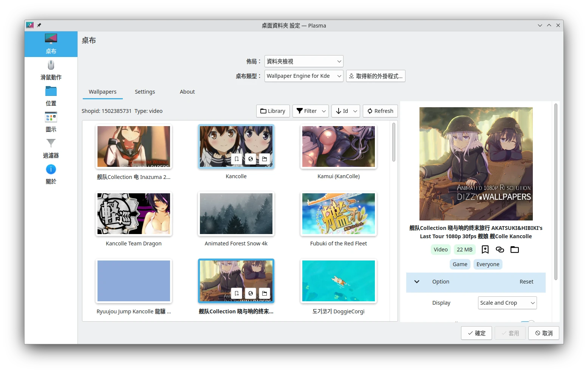
Task: Click the large wallpaper preview image
Action: click(476, 164)
